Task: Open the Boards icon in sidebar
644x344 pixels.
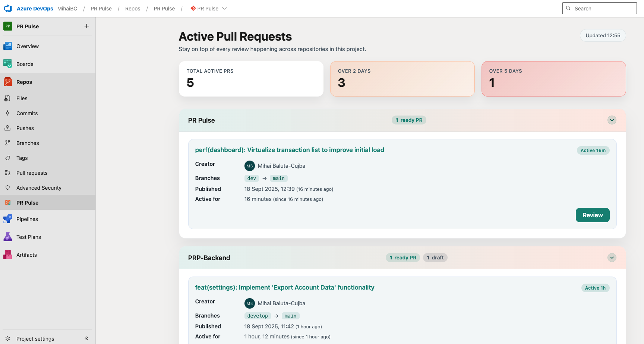Action: (8, 64)
